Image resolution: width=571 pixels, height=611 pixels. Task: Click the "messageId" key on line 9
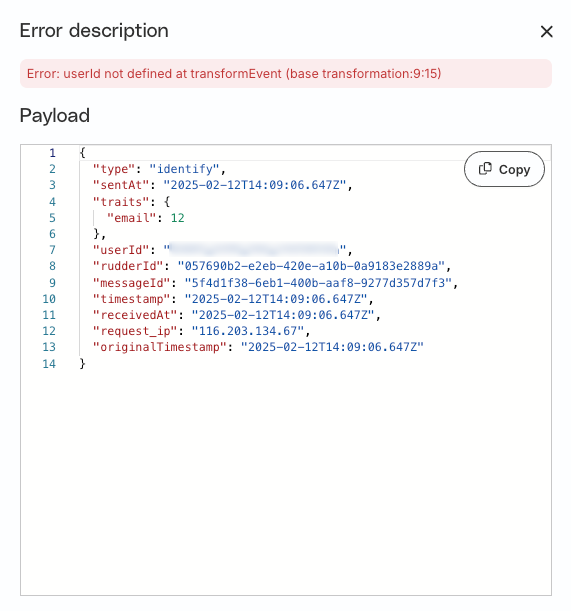tap(131, 283)
